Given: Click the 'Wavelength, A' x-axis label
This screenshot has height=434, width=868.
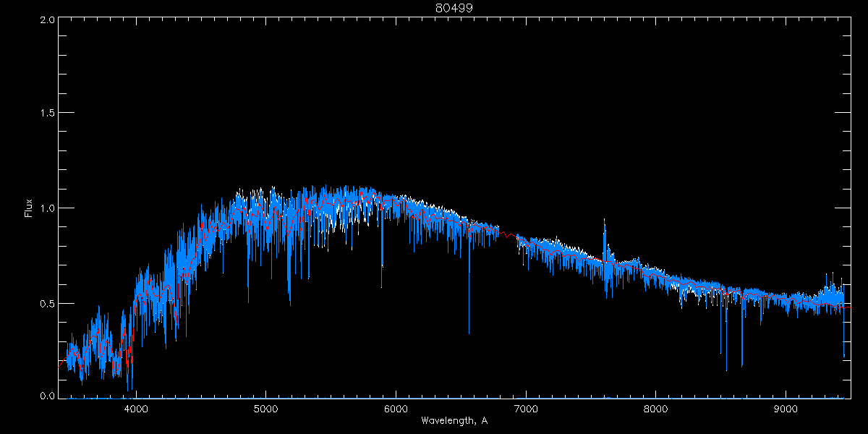Looking at the screenshot, I should tap(454, 420).
